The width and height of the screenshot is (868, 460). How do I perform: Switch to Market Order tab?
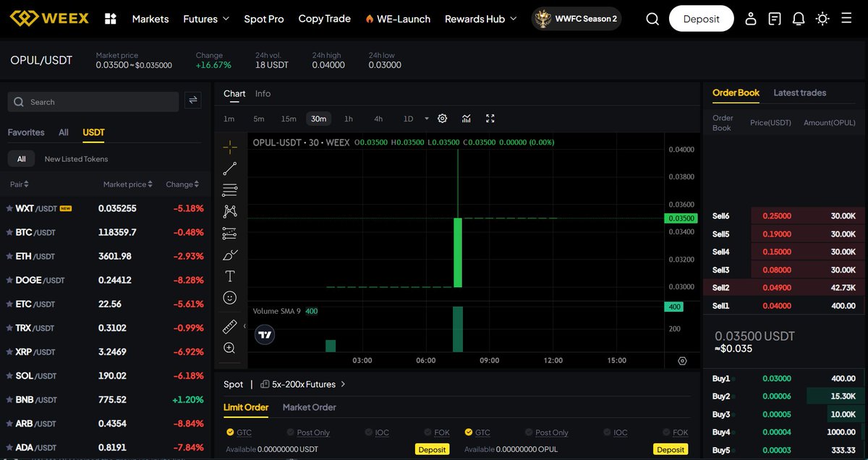click(x=310, y=407)
